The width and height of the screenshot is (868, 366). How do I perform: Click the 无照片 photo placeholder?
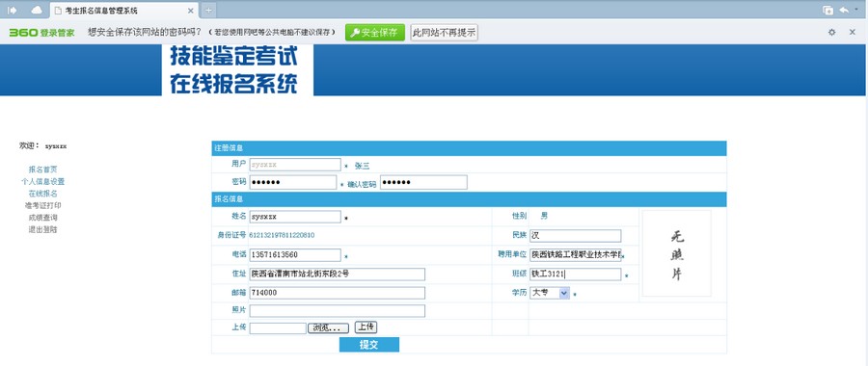[676, 253]
